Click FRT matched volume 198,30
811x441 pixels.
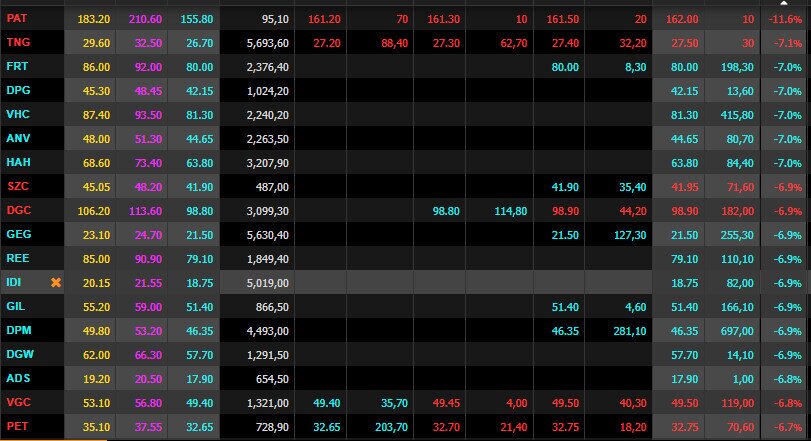(737, 67)
